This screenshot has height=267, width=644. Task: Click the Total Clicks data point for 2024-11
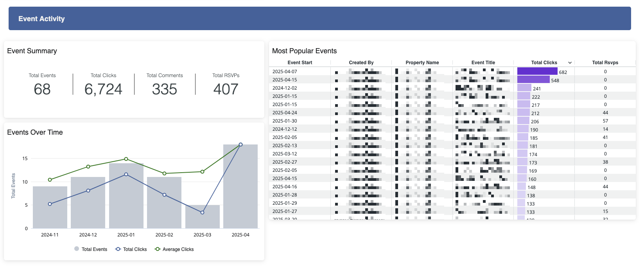[x=50, y=204]
